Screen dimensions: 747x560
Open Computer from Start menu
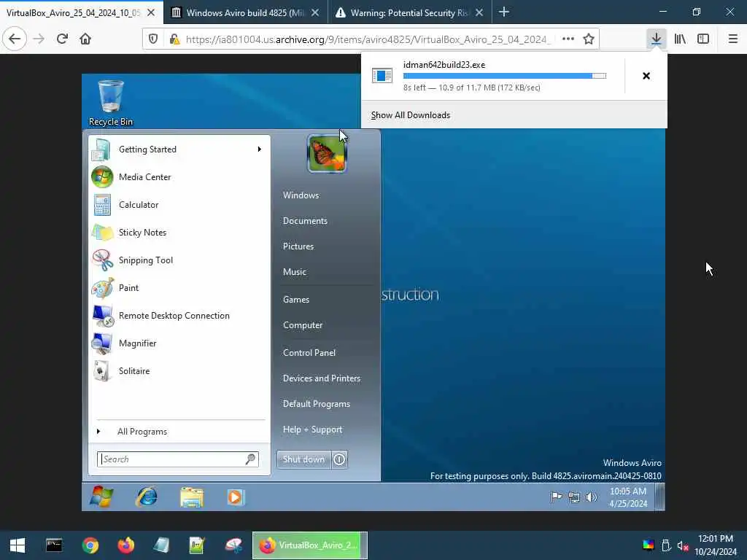303,325
